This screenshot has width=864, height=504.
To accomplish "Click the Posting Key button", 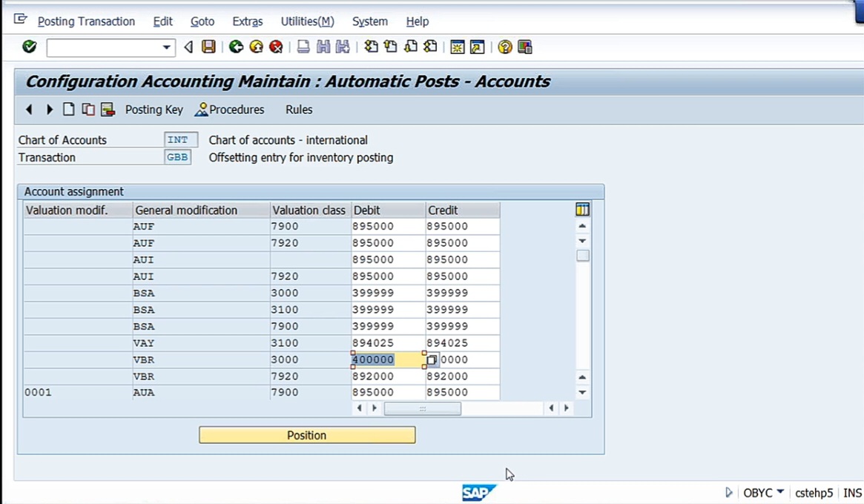I will [x=154, y=110].
